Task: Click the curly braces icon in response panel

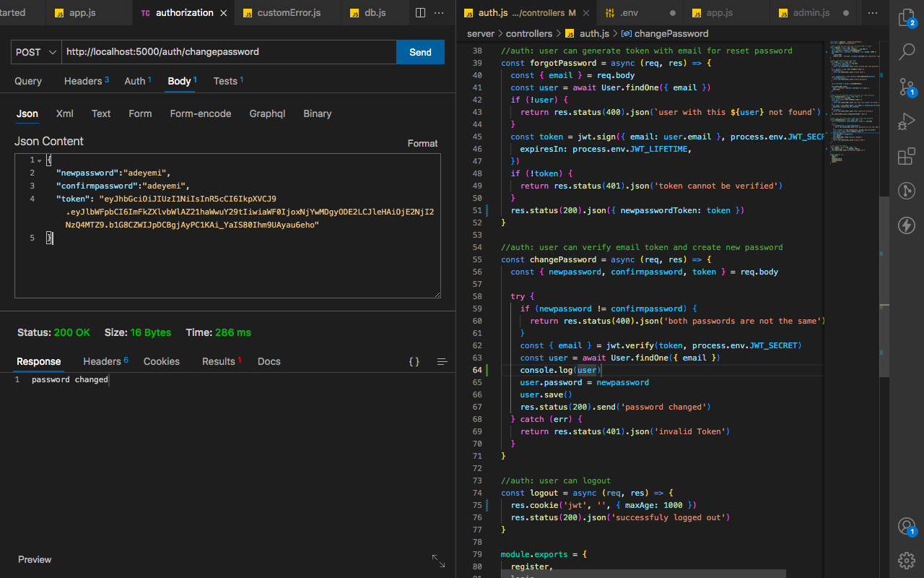Action: pos(414,361)
